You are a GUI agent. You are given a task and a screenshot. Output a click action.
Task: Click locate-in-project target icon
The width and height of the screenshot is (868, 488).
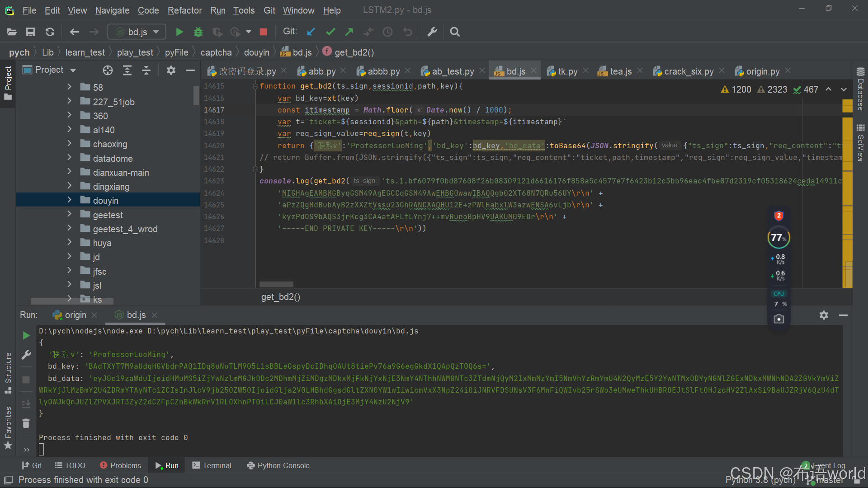pos(108,70)
